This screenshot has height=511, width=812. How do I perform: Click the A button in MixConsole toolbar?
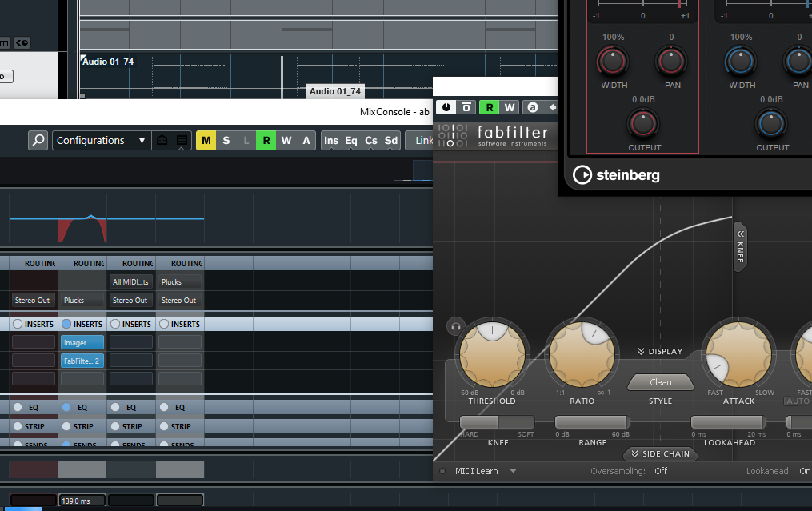click(306, 140)
